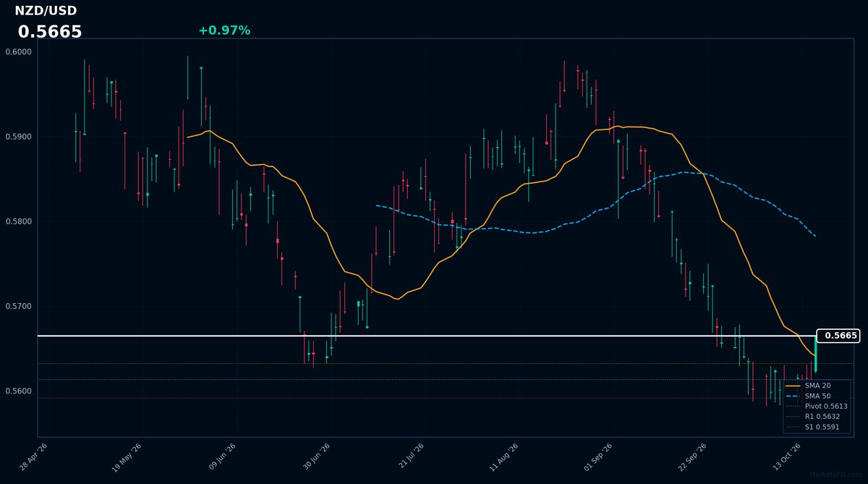Click the 28 Apr '26 date label
The width and height of the screenshot is (868, 484).
[x=34, y=457]
